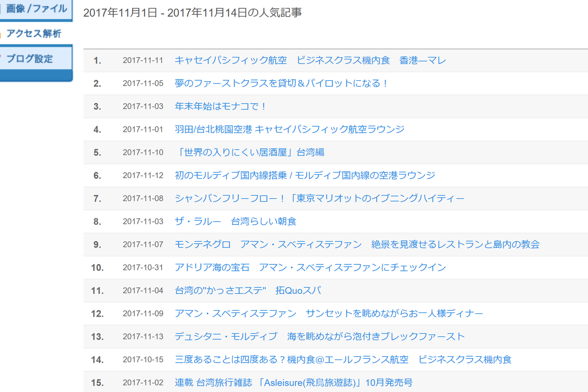588x392 pixels.
Task: Open article 夢のファーストクラスを貸切＆パイロットになる！
Action: pos(282,84)
